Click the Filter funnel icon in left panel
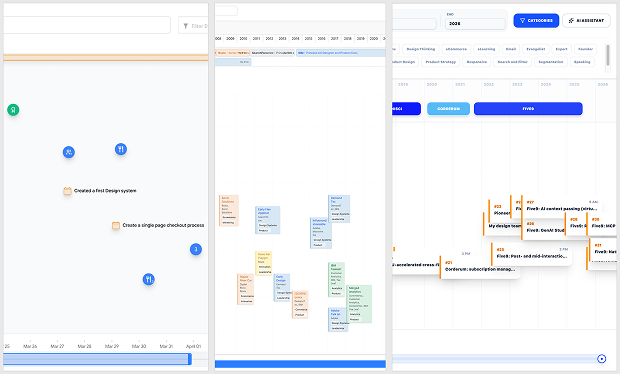620x374 pixels. click(185, 26)
